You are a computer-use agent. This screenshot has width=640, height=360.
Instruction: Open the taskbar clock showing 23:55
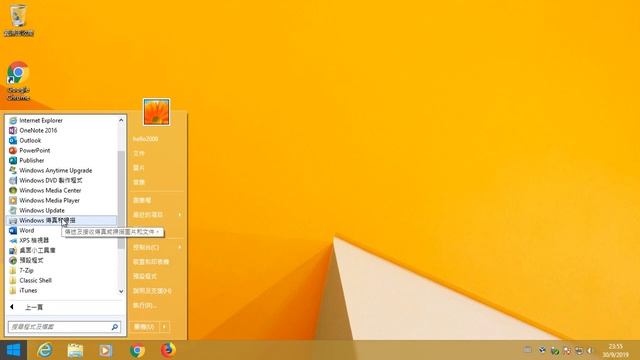click(x=616, y=351)
